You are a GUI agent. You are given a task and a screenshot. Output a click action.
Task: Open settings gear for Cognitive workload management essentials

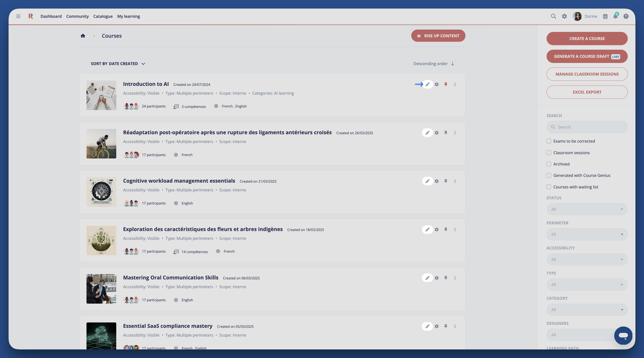(437, 181)
